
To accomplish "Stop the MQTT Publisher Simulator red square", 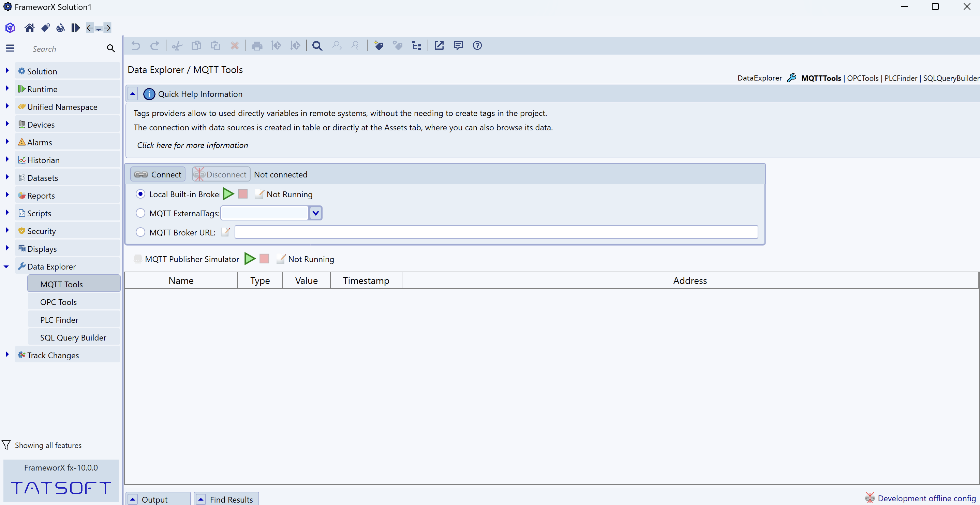I will (264, 259).
